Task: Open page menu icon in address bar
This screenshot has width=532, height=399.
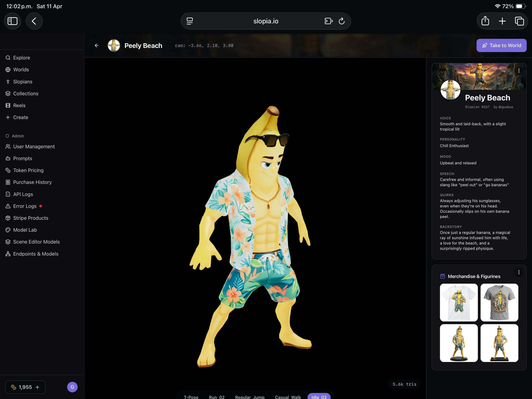Action: (x=190, y=21)
